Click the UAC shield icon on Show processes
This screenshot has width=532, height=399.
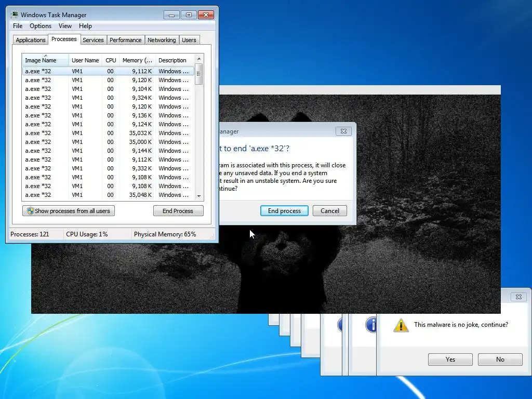pyautogui.click(x=31, y=211)
